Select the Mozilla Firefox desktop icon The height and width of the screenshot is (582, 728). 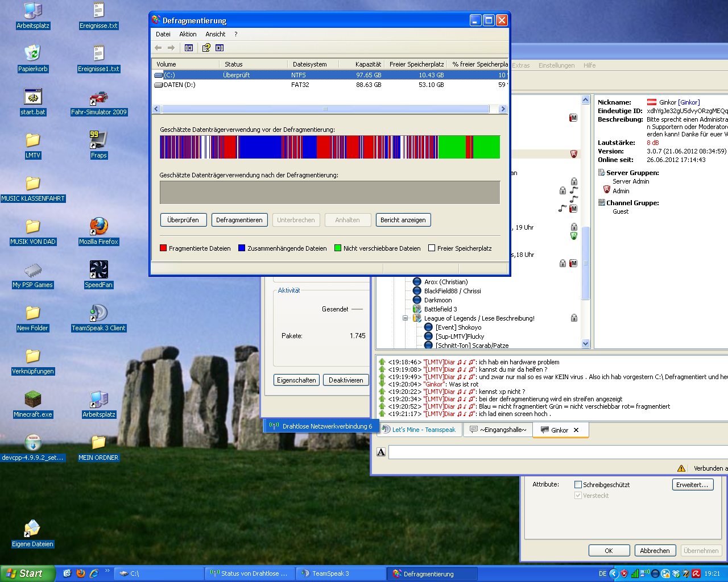[98, 227]
